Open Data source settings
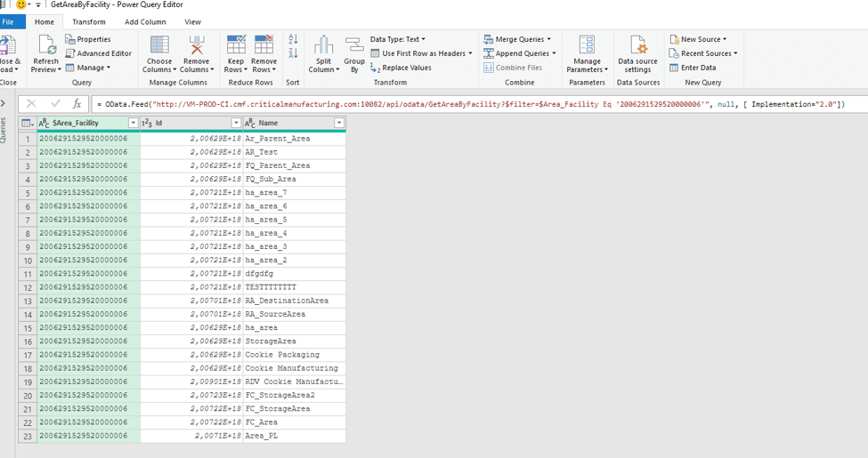 [x=637, y=46]
